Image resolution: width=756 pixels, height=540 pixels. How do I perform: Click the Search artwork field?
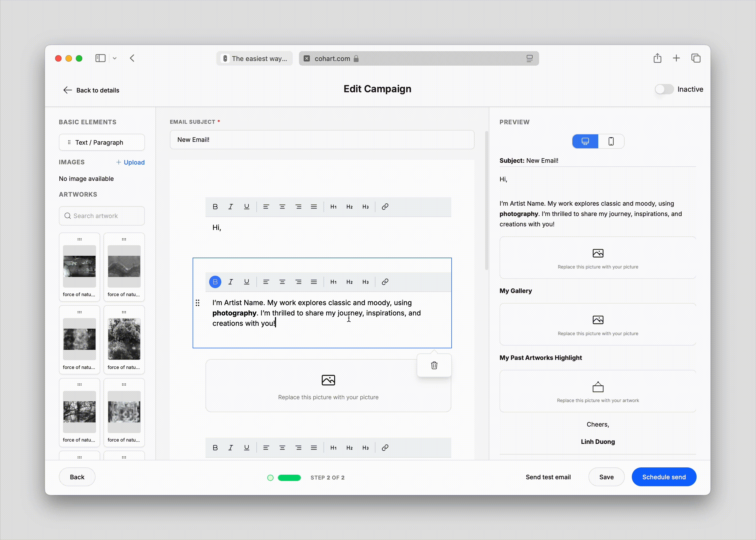click(102, 216)
